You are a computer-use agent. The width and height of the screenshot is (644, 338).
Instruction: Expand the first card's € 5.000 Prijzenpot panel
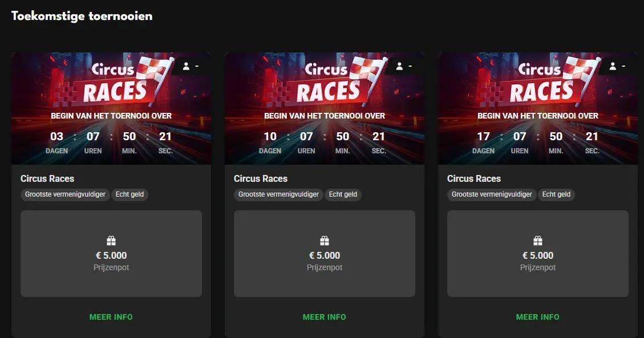click(x=111, y=254)
